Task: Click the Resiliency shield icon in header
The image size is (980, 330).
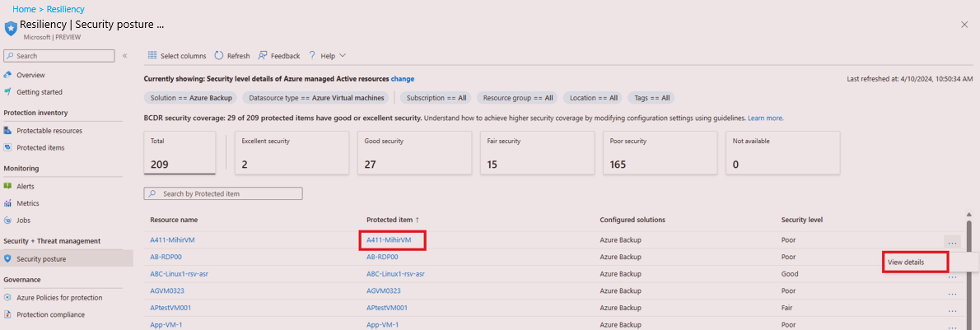Action: point(12,29)
